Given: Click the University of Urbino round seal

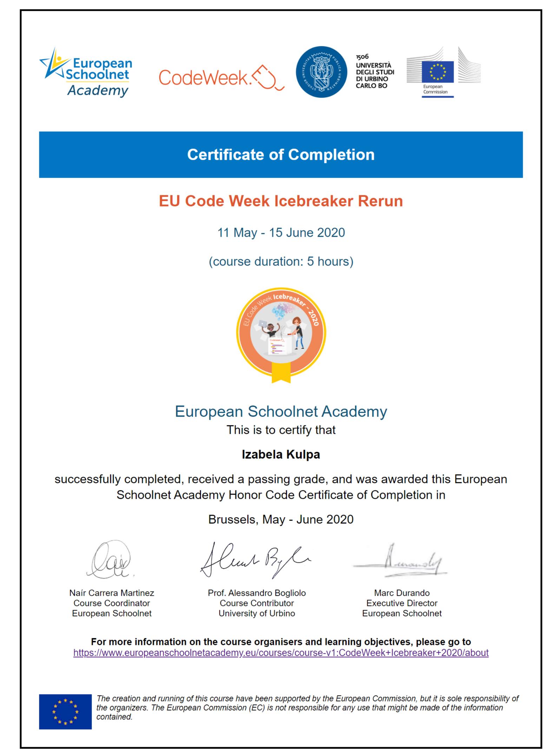Looking at the screenshot, I should [x=322, y=72].
